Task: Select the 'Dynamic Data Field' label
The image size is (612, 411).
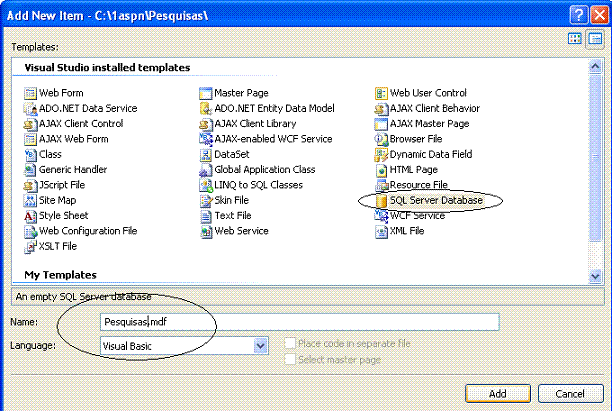Action: click(431, 155)
